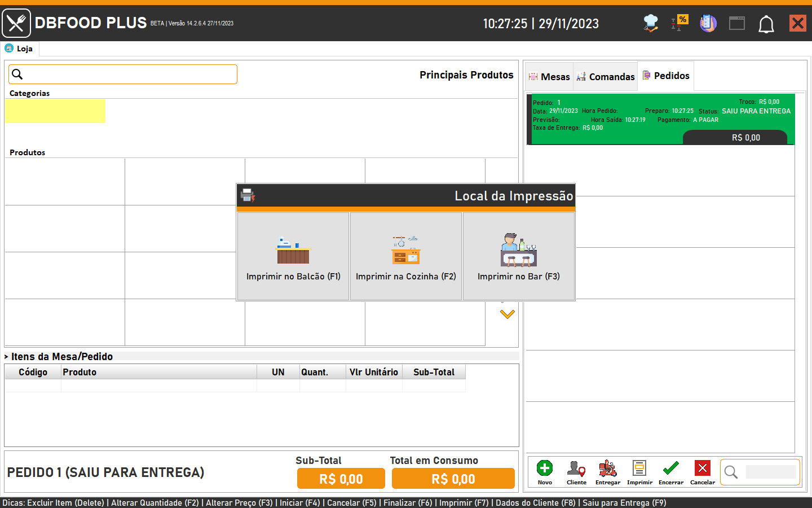Click the Alterar Preço (F3) tip
Screen dimensions: 812x508
click(x=239, y=503)
